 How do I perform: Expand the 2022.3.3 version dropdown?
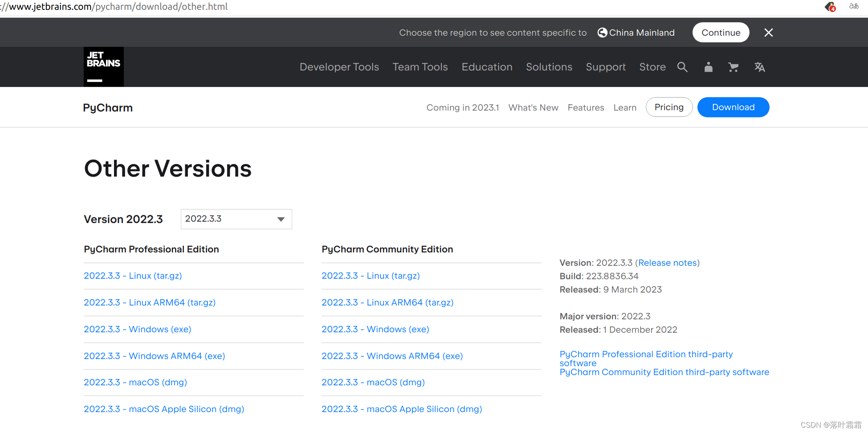(236, 219)
